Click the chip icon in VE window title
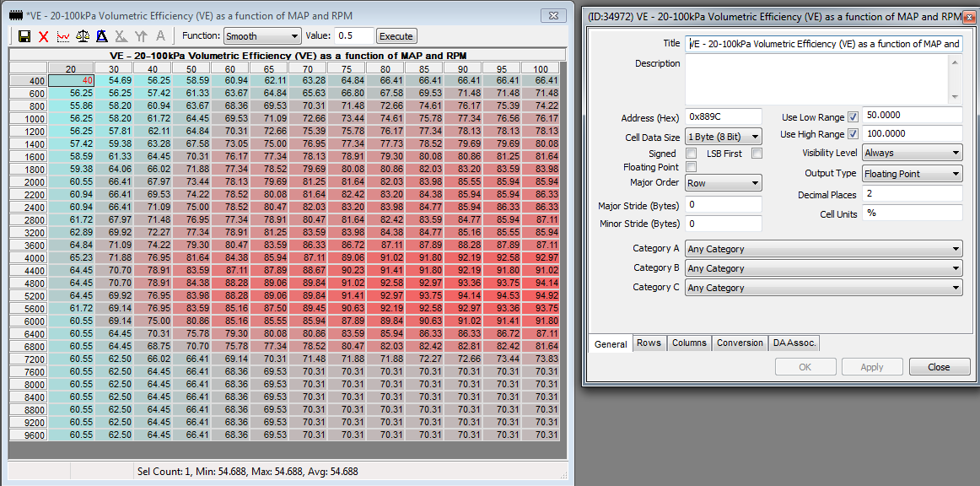Image resolution: width=980 pixels, height=486 pixels. tap(17, 15)
